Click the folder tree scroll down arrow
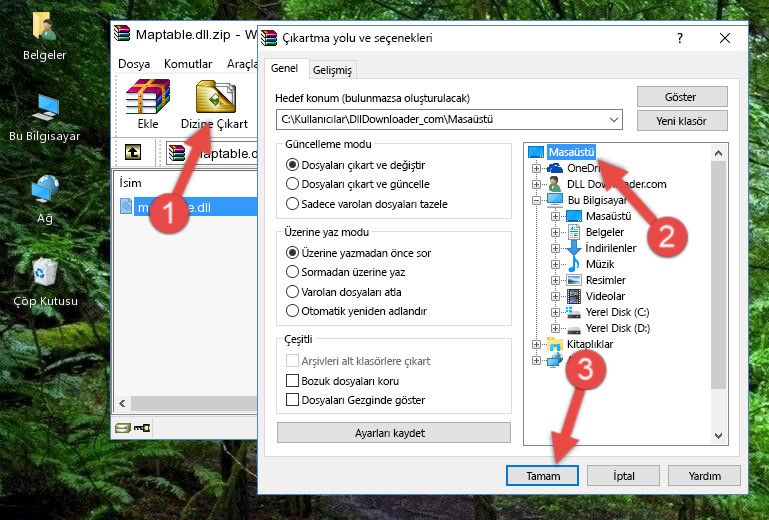This screenshot has height=520, width=769. click(718, 436)
